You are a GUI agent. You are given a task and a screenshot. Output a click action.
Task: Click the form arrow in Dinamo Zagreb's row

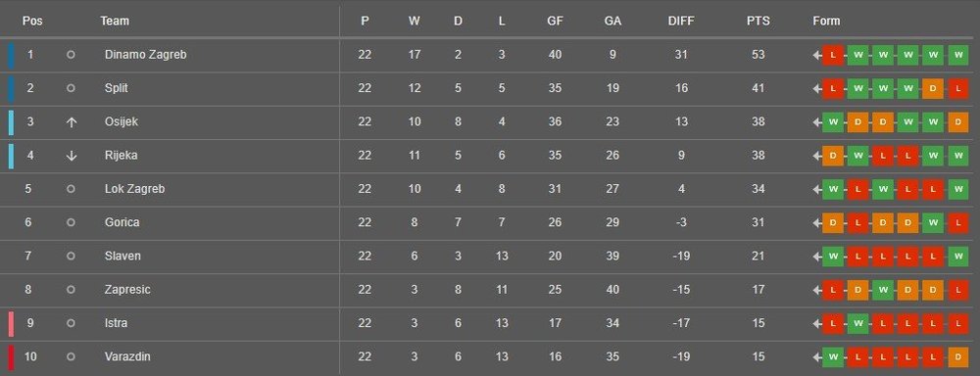tap(817, 55)
